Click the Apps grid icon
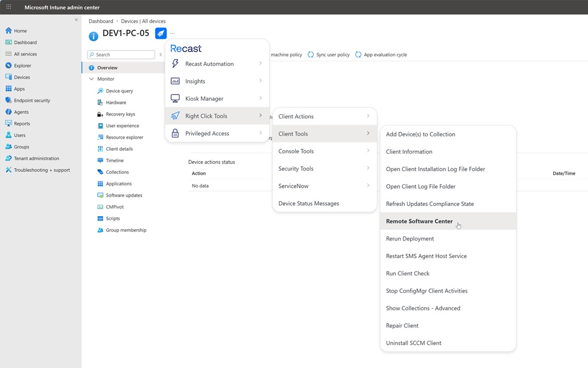This screenshot has width=588, height=368. 8,89
